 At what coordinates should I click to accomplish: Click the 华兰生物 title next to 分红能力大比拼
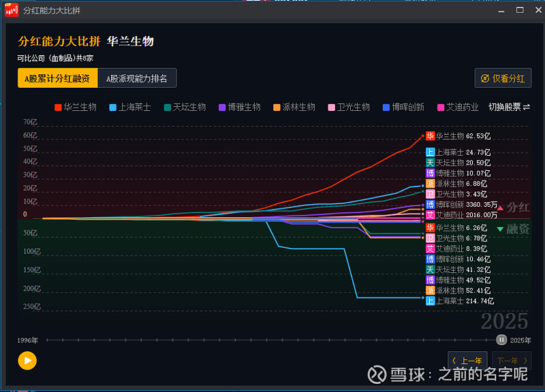[130, 42]
